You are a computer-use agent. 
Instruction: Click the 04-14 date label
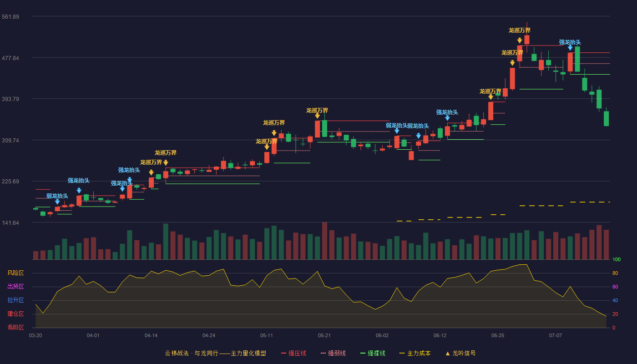(151, 335)
